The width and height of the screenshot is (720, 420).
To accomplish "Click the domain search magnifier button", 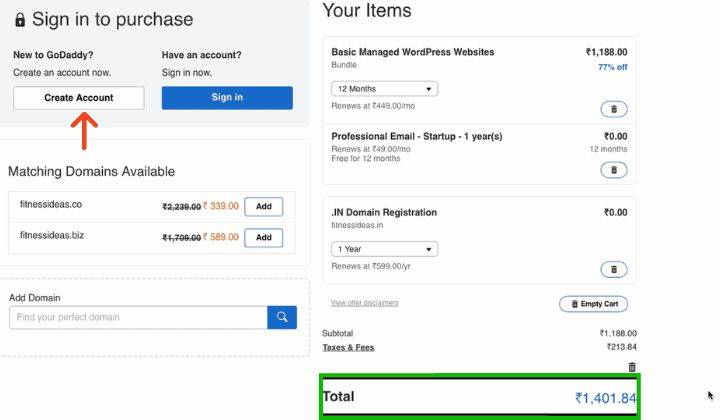I will (x=282, y=317).
